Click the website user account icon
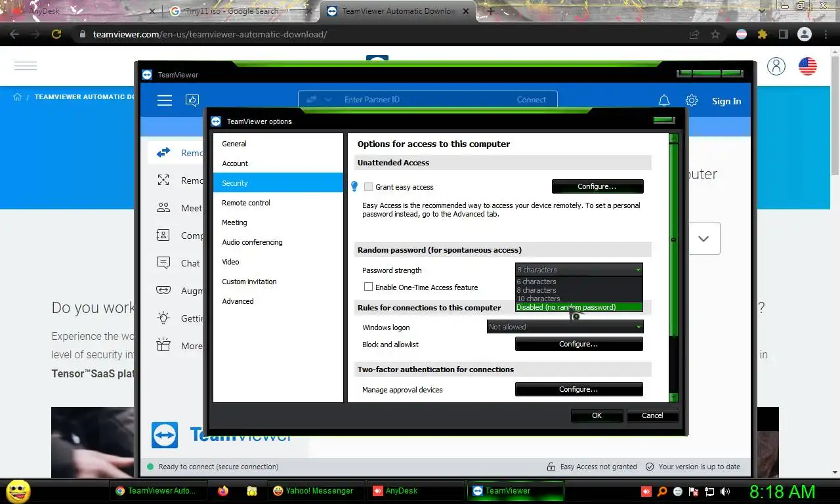The width and height of the screenshot is (840, 504). 776,66
